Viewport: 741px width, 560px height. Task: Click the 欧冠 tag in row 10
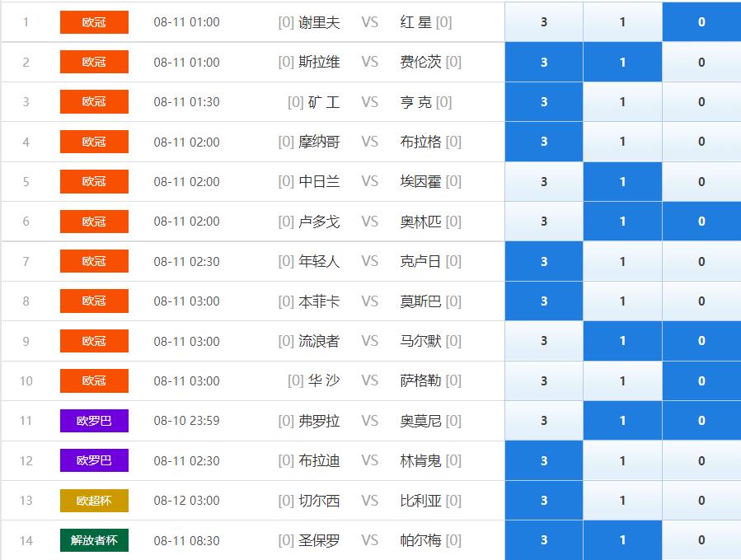(94, 381)
